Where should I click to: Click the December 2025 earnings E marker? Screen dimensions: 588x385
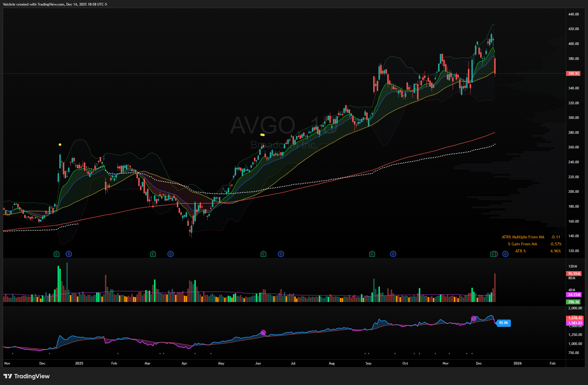(493, 254)
